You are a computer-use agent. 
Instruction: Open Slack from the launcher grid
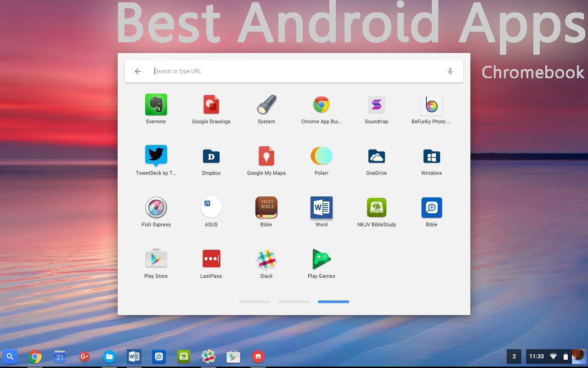coord(266,259)
